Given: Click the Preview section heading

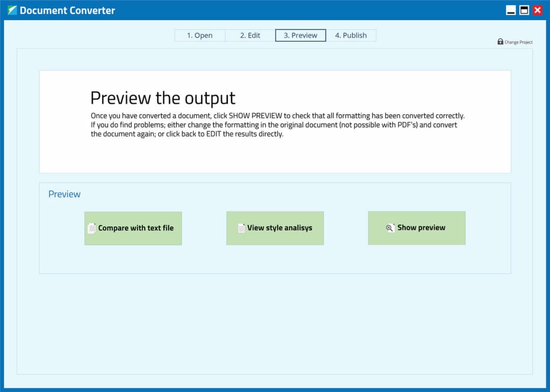Looking at the screenshot, I should (64, 194).
